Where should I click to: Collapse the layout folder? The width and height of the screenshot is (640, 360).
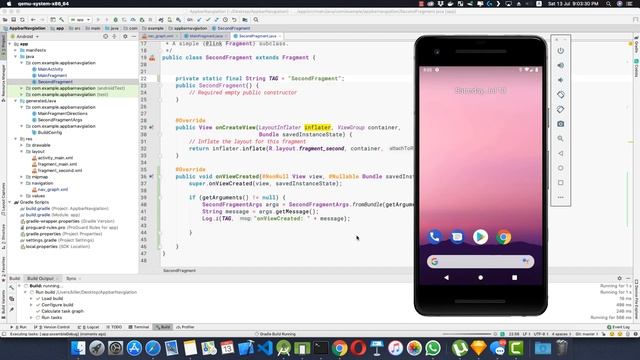(x=22, y=151)
